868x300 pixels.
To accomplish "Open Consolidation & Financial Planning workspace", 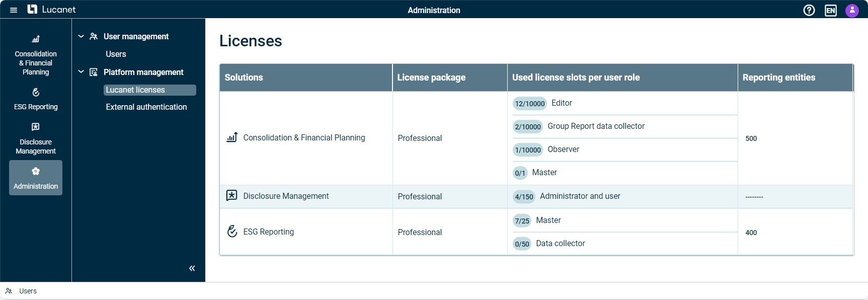I will click(36, 55).
